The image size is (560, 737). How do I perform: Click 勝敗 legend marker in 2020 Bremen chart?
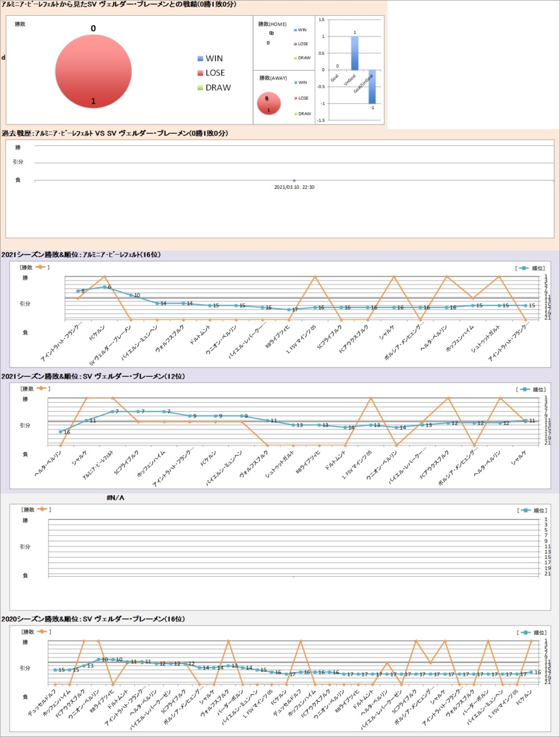pos(41,632)
